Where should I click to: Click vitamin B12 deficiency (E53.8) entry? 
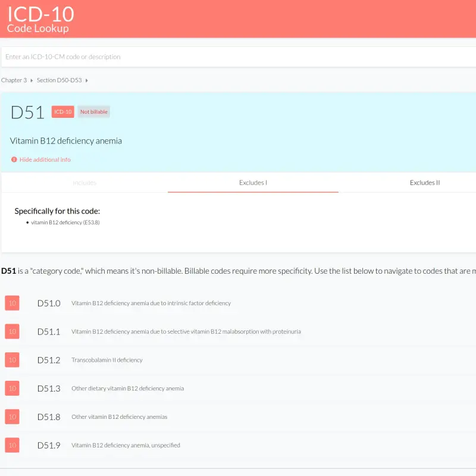click(65, 223)
